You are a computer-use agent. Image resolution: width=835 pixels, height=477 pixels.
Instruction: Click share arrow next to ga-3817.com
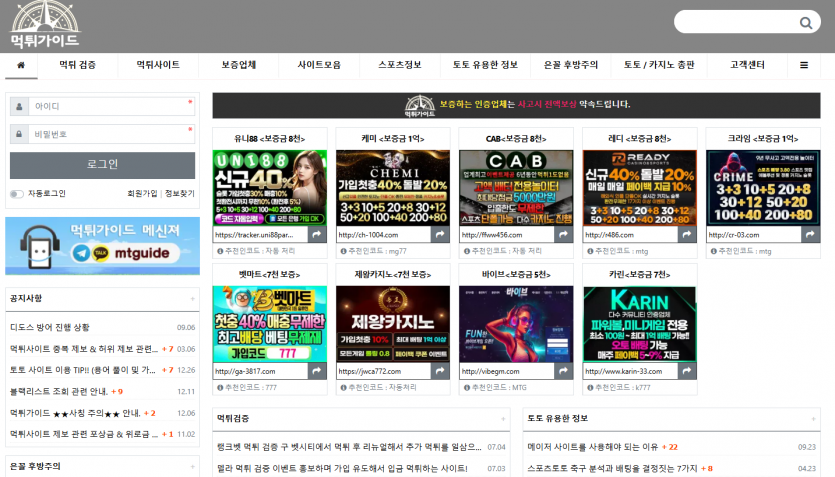tap(317, 371)
